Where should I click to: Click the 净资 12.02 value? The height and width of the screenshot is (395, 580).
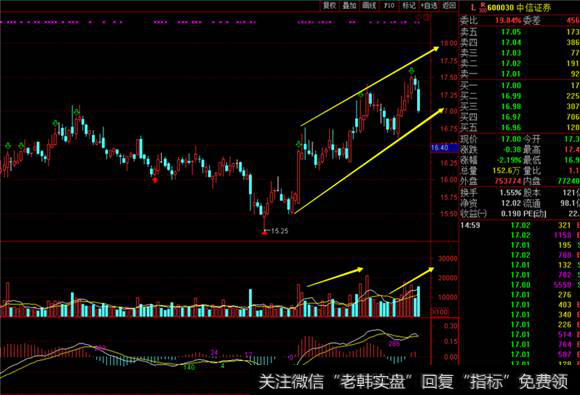coord(511,203)
